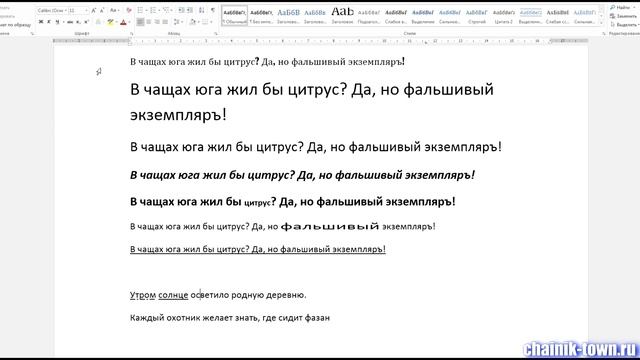Toggle strikethrough (abc) formatting

tap(70, 22)
